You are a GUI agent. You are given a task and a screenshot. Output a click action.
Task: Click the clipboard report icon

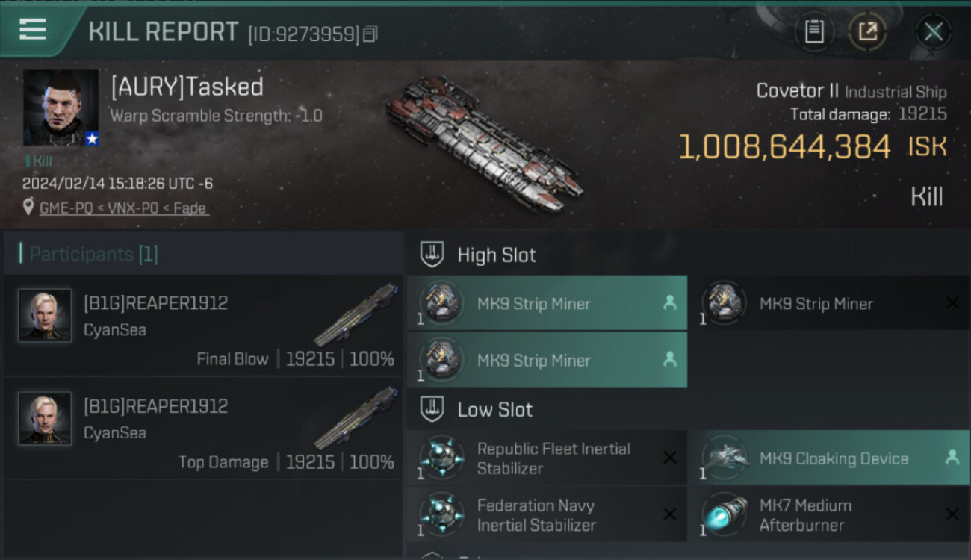814,31
